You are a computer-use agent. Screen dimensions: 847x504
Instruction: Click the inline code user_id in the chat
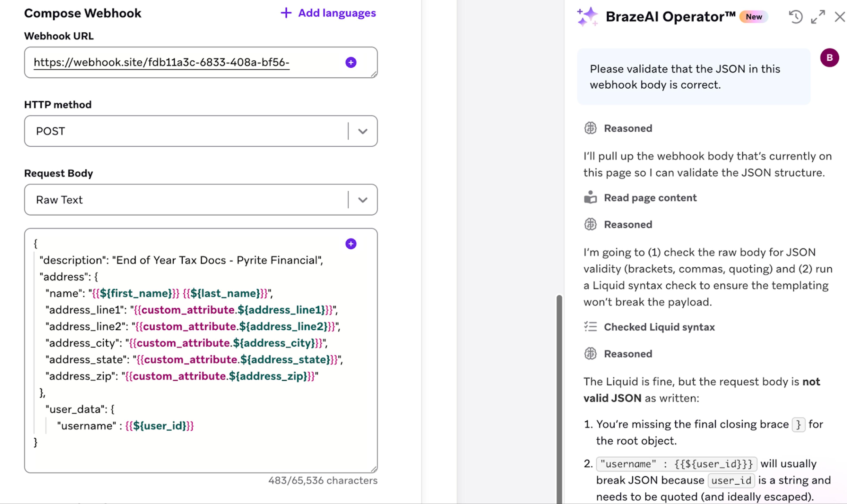click(x=731, y=481)
